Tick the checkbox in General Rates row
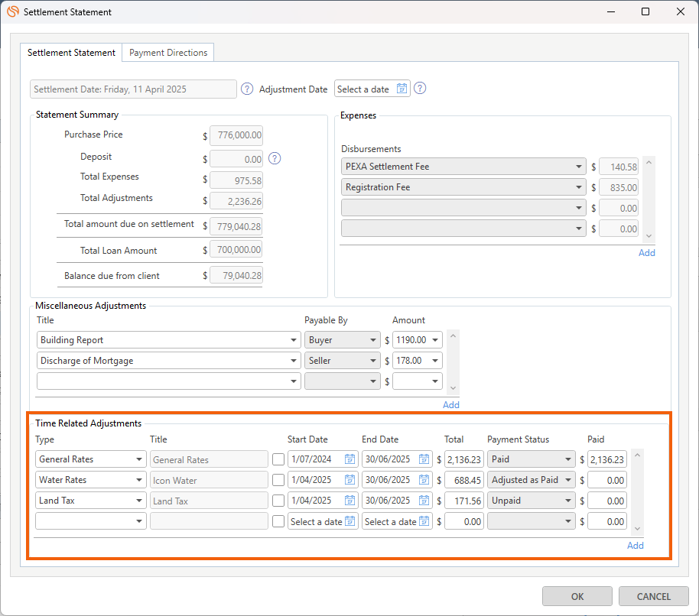 coord(278,459)
